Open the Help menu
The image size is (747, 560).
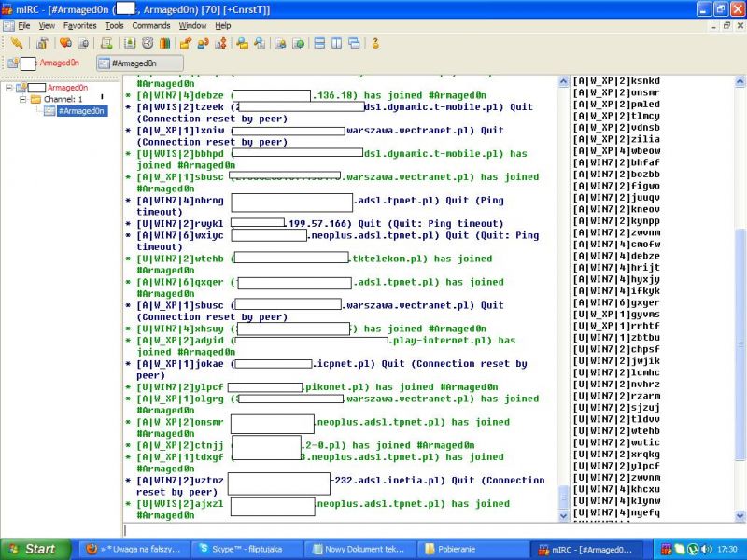tap(223, 26)
